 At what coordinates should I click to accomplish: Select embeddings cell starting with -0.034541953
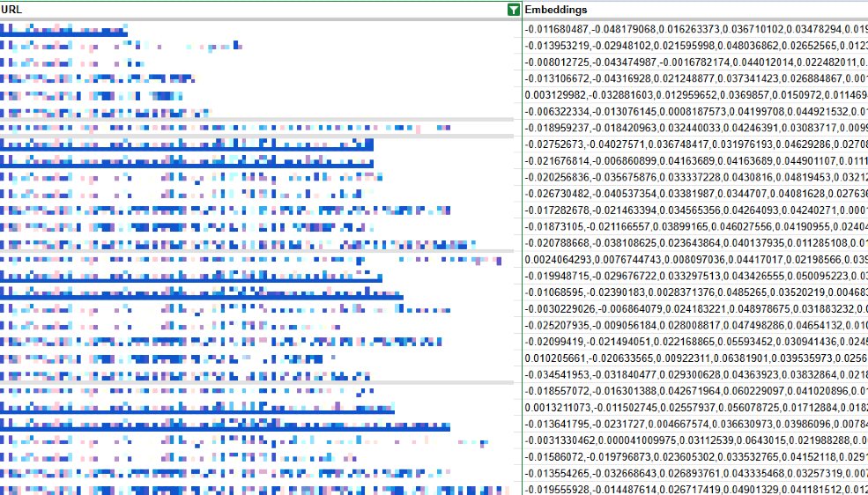coord(695,375)
